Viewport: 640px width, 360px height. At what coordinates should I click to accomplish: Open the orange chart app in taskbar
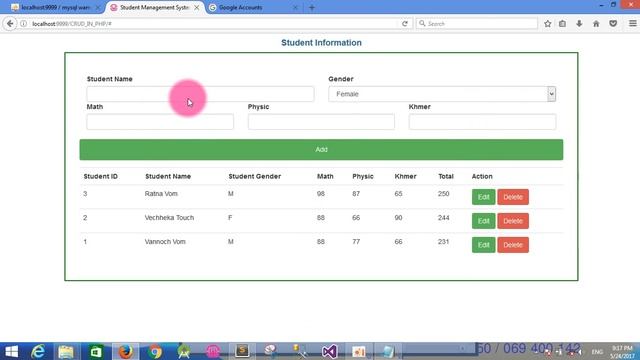tap(359, 351)
